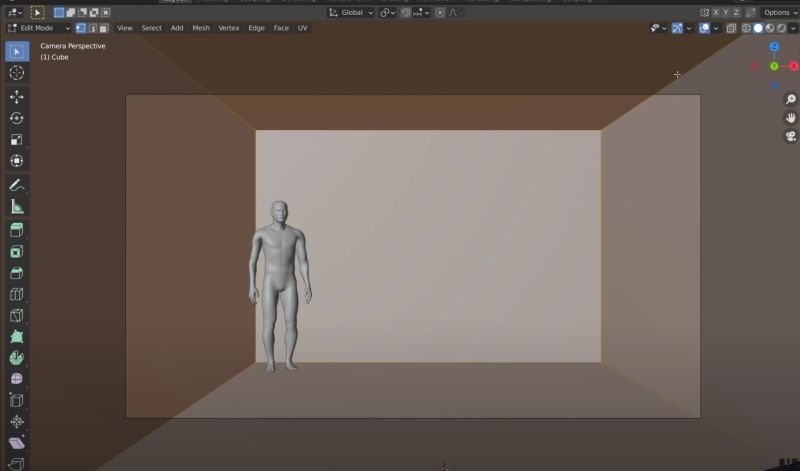Choose the Rotate tool
The image size is (800, 471).
[x=17, y=118]
